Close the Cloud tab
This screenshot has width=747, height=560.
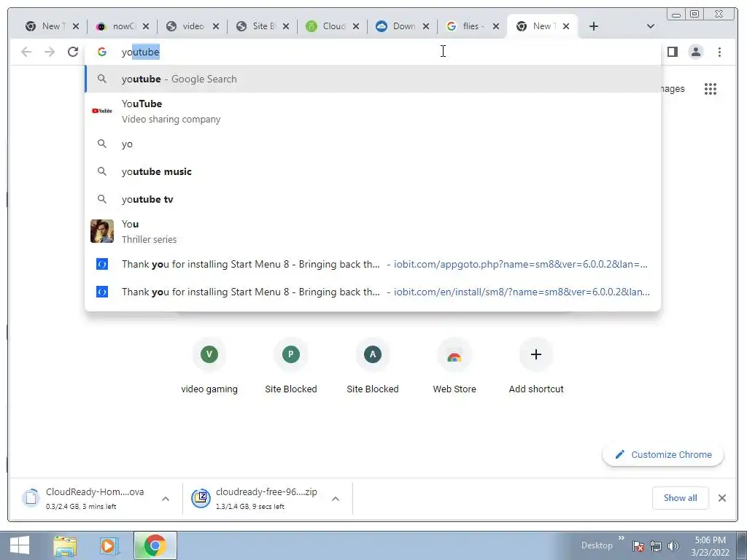(356, 26)
